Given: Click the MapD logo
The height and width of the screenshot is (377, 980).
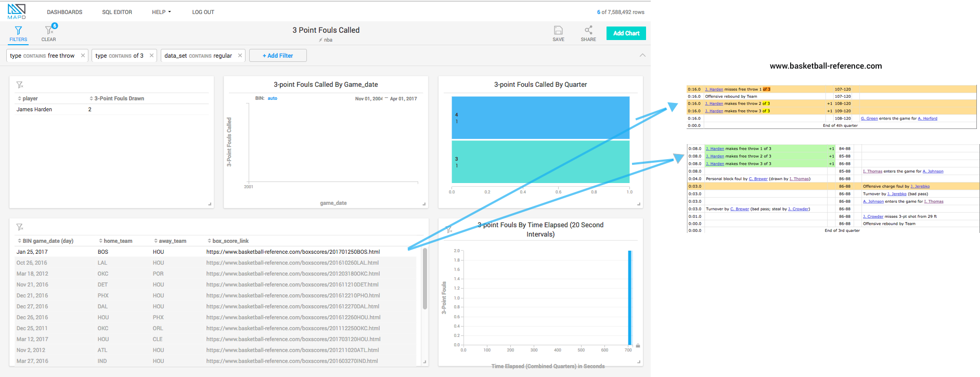Looking at the screenshot, I should coord(17,11).
